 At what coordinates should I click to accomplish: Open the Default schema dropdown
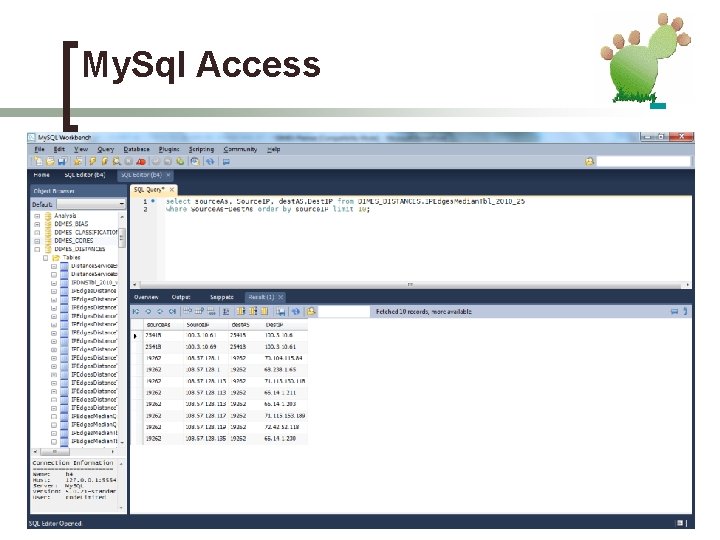coord(90,204)
